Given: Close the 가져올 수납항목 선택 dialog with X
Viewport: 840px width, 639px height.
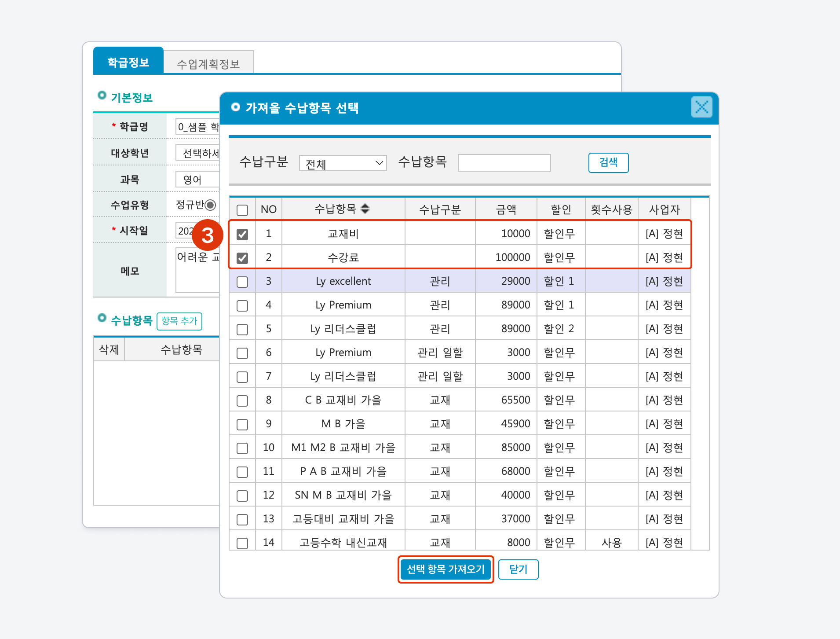Looking at the screenshot, I should coord(701,107).
